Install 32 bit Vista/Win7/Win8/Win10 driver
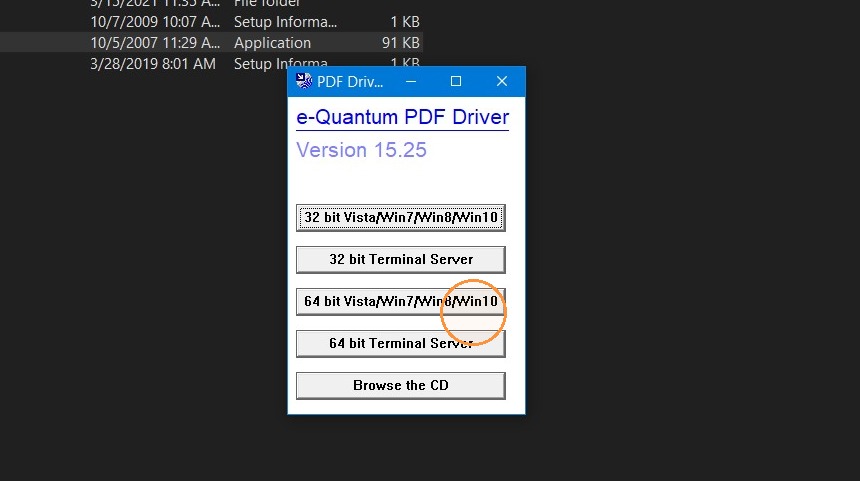Viewport: 860px width, 481px height. tap(400, 218)
